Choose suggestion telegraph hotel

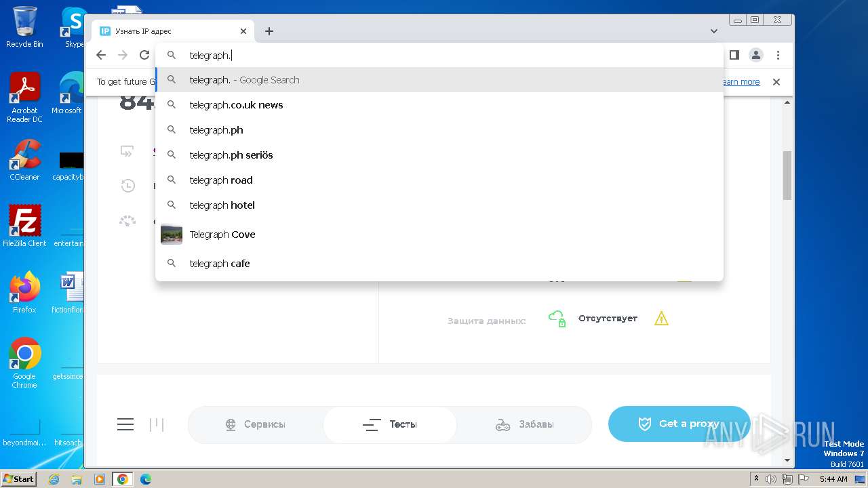tap(439, 205)
